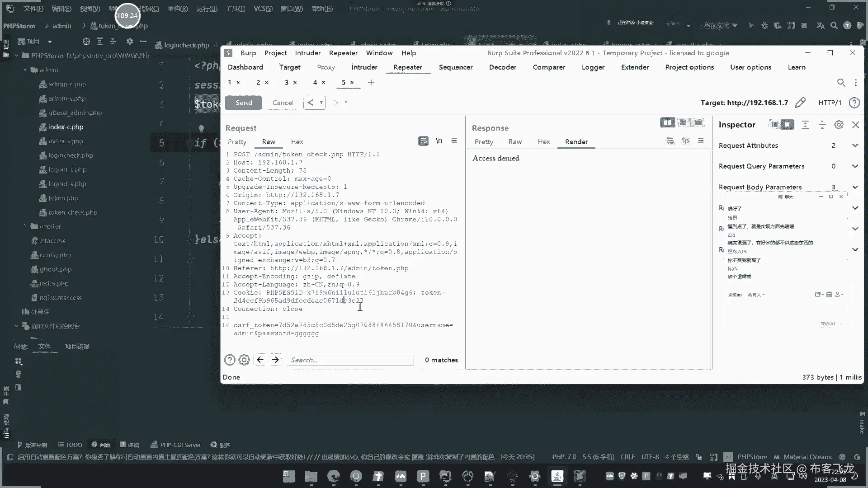
Task: Switch response layout to side-by-side view
Action: click(667, 122)
